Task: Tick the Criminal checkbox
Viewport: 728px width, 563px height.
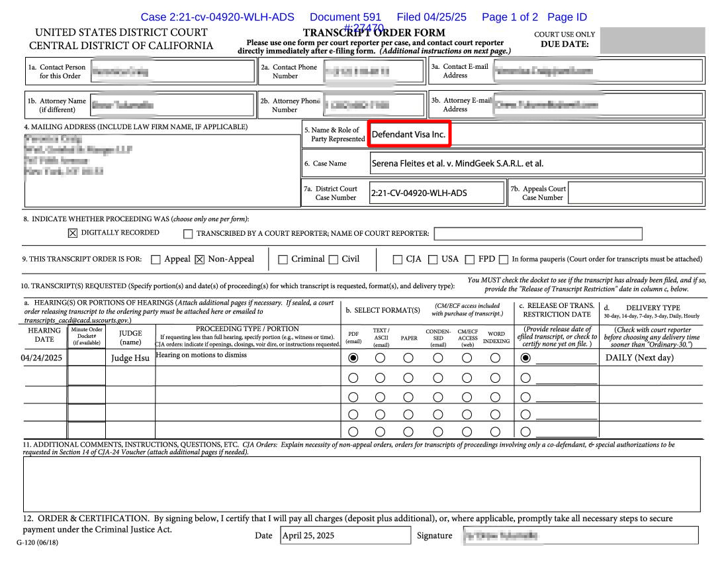Action: point(283,260)
